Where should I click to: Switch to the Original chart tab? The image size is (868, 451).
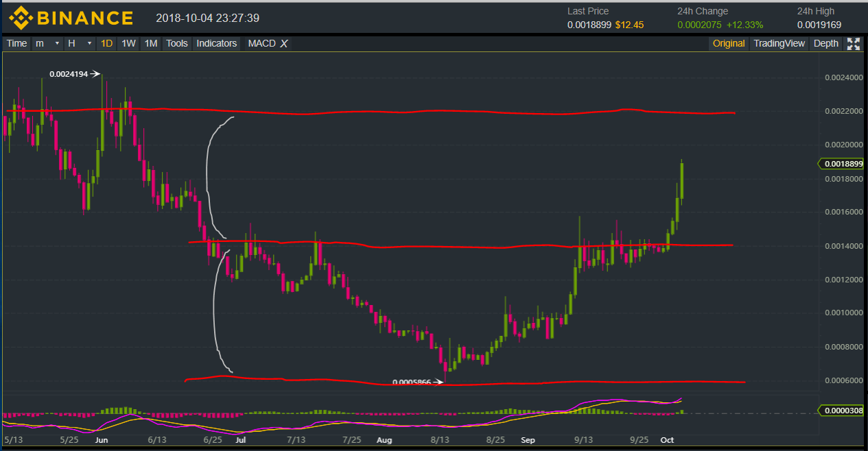[728, 44]
